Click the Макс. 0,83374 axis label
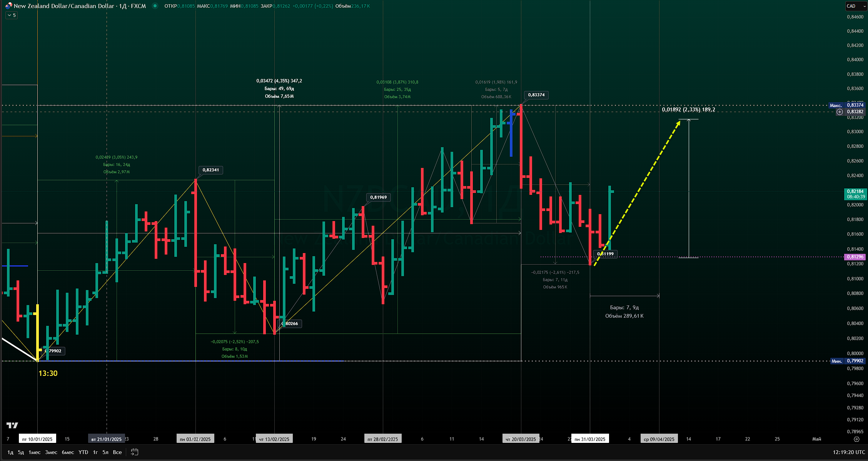The image size is (868, 461). tap(847, 105)
